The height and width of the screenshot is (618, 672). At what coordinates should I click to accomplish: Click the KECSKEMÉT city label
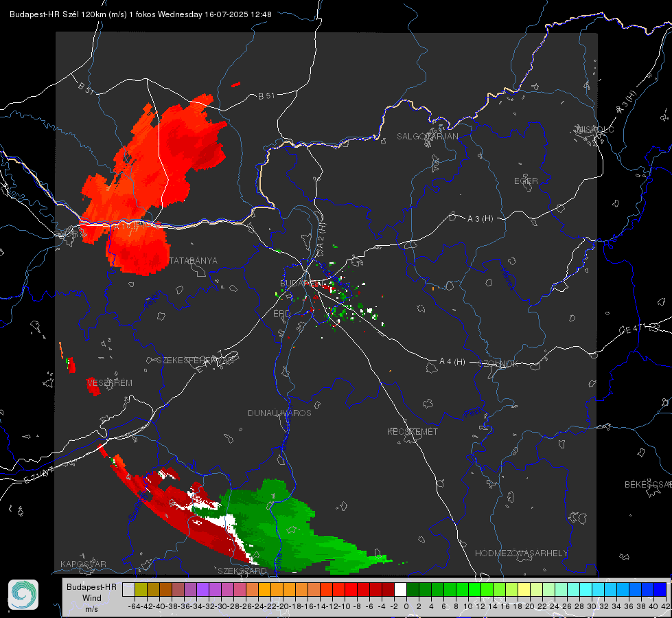(x=413, y=431)
